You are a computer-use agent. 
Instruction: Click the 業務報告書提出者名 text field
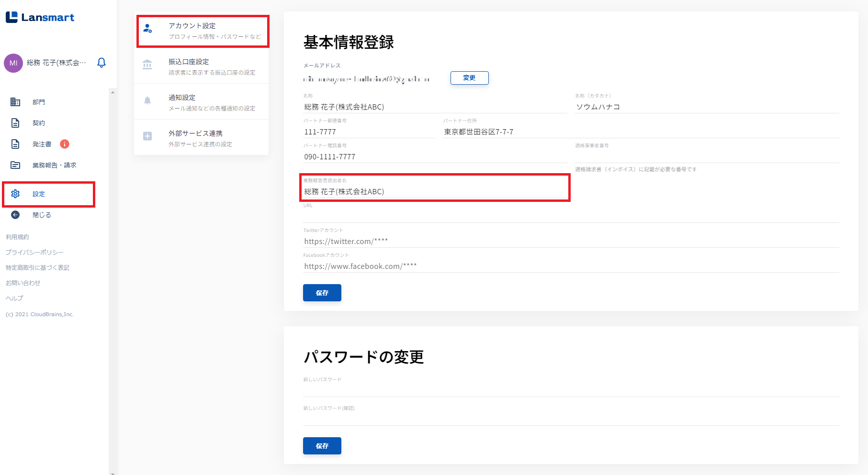[x=435, y=192]
